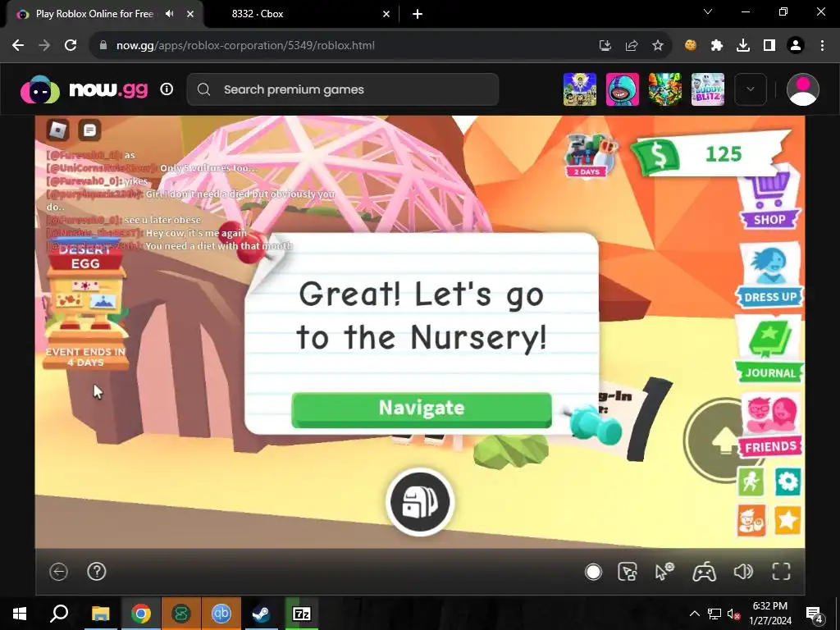Viewport: 840px width, 630px height.
Task: Open the Buddy Blitz game thumbnail
Action: pos(708,89)
